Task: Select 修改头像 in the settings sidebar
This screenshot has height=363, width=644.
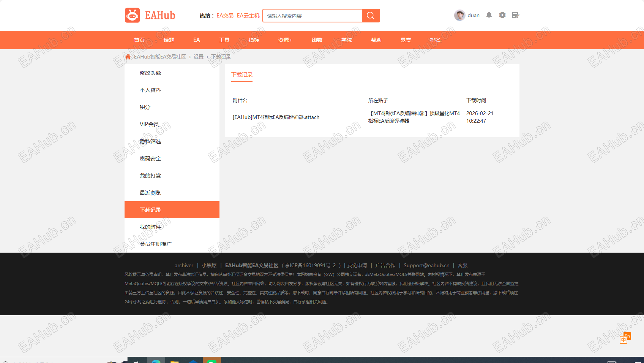Action: click(172, 73)
